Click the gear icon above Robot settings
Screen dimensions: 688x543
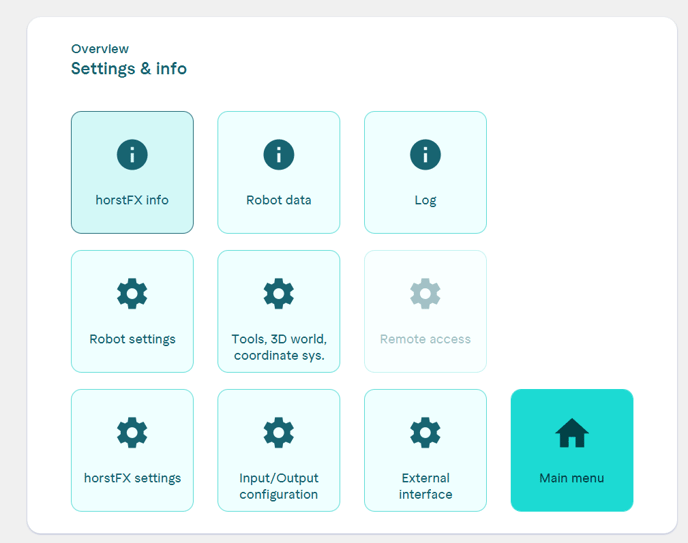(132, 294)
